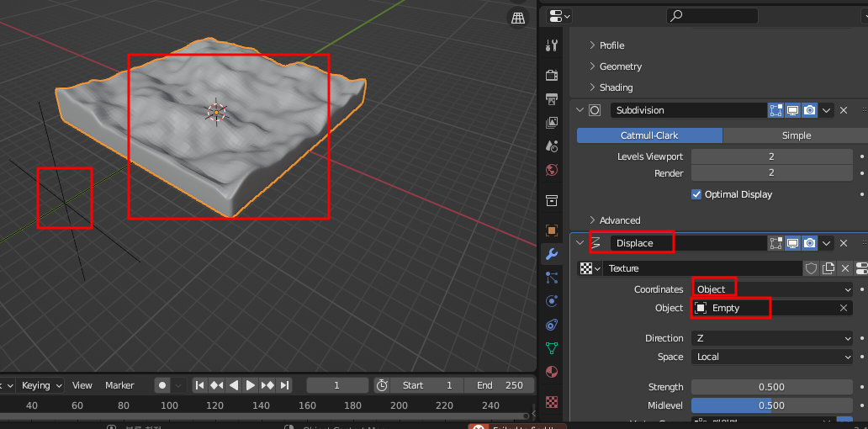868x429 pixels.
Task: Click the Subdivision modifier type icon
Action: click(x=595, y=110)
